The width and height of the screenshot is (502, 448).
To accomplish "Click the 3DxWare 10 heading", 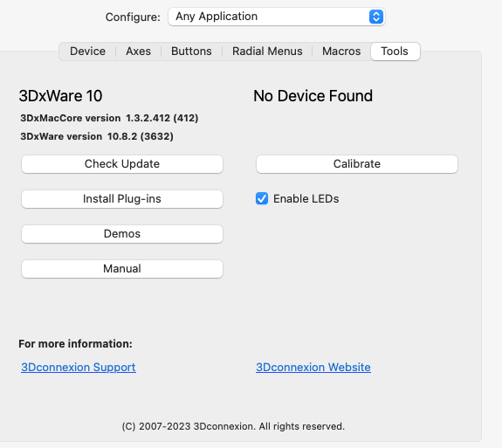I will [60, 96].
